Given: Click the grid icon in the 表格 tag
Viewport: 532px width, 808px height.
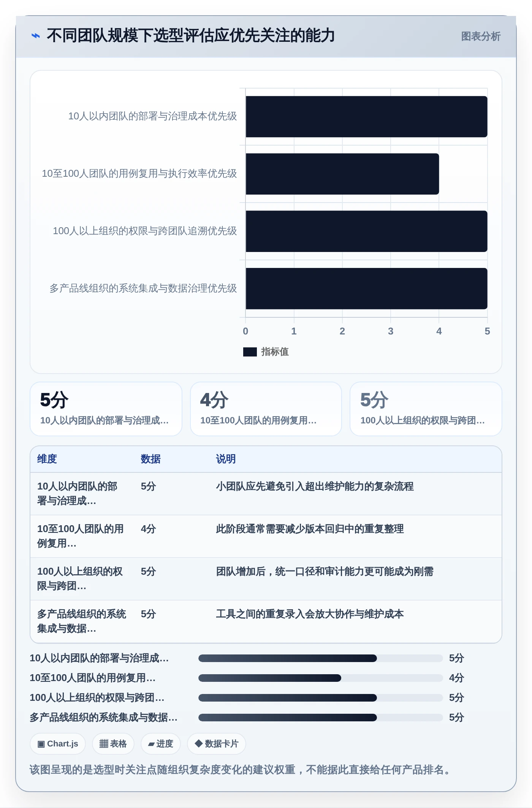Looking at the screenshot, I should coord(104,744).
